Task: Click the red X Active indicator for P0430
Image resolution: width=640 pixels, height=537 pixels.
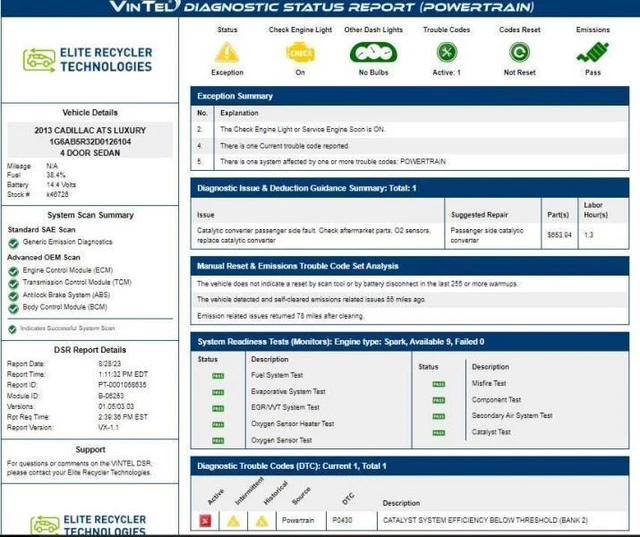Action: click(205, 521)
